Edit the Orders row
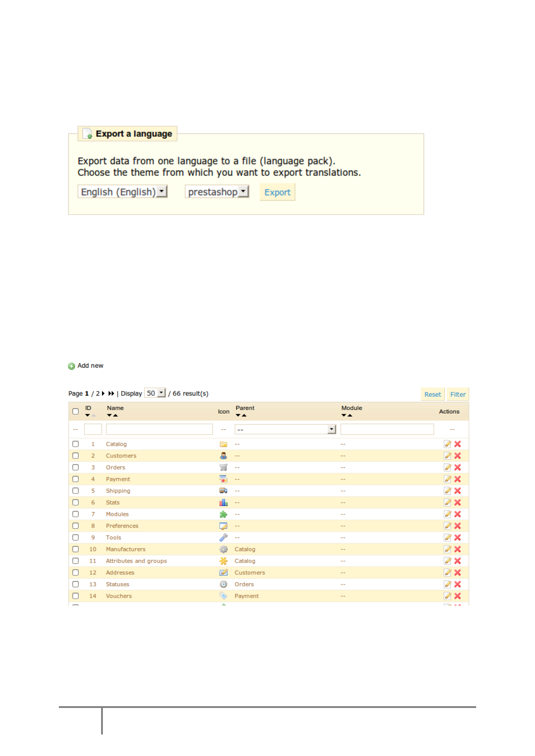The image size is (535, 756). coord(447,467)
